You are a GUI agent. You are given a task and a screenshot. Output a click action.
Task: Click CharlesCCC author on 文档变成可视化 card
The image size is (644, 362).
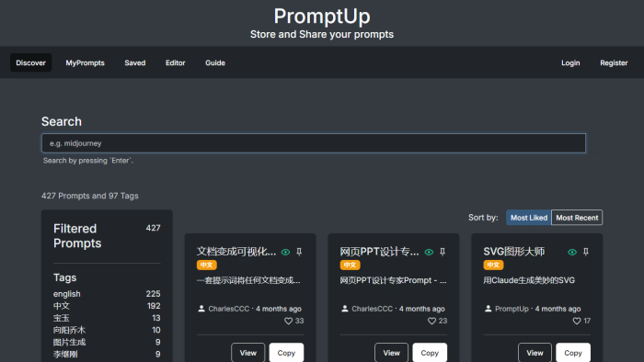[x=229, y=309]
